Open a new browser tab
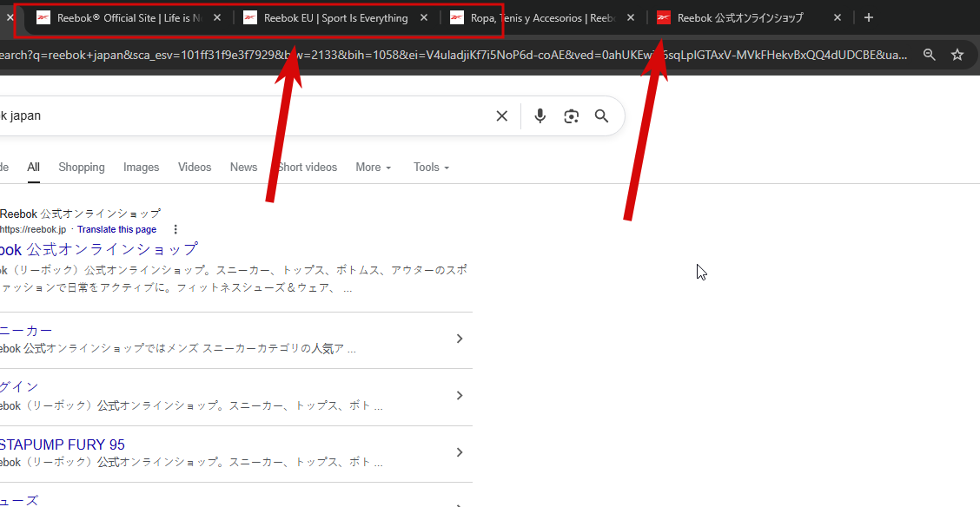980x507 pixels. coord(868,17)
